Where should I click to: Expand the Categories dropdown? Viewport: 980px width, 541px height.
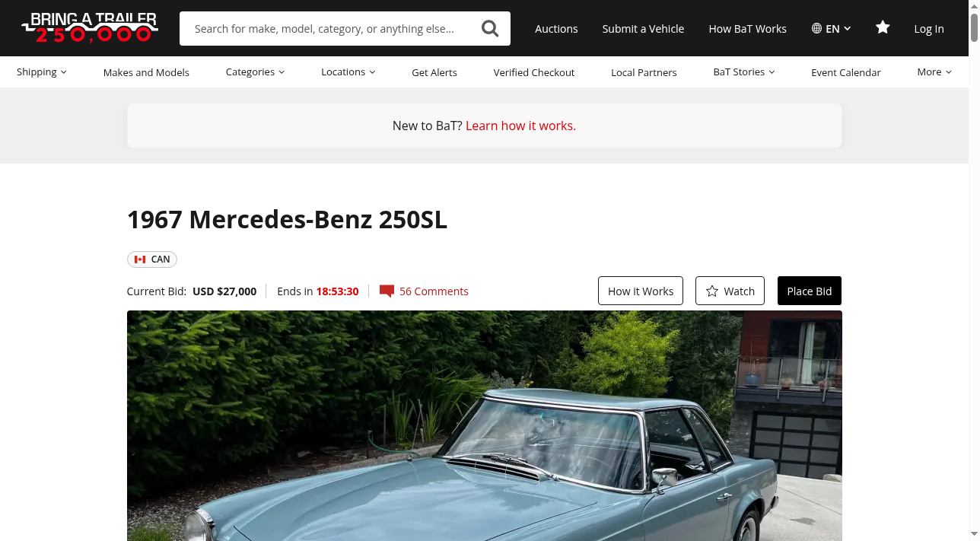coord(255,72)
